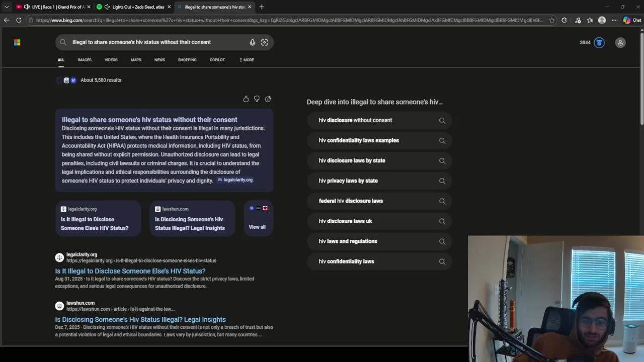Viewport: 644px width, 362px height.
Task: Open browser extensions puzzle icon
Action: (x=564, y=20)
